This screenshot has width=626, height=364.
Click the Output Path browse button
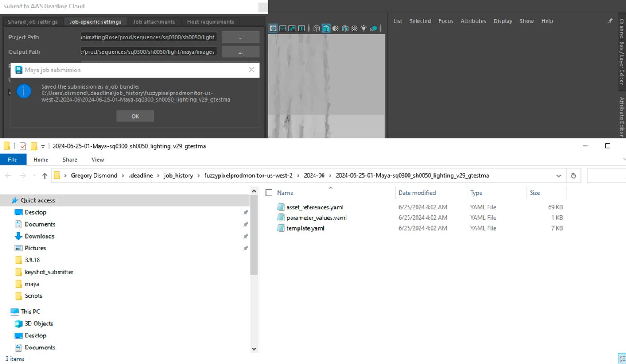pos(240,51)
